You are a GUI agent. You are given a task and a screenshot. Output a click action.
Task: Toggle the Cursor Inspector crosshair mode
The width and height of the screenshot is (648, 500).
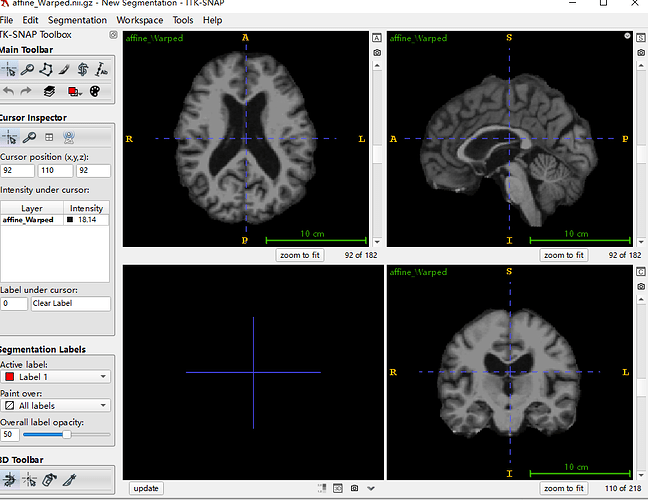tap(10, 136)
